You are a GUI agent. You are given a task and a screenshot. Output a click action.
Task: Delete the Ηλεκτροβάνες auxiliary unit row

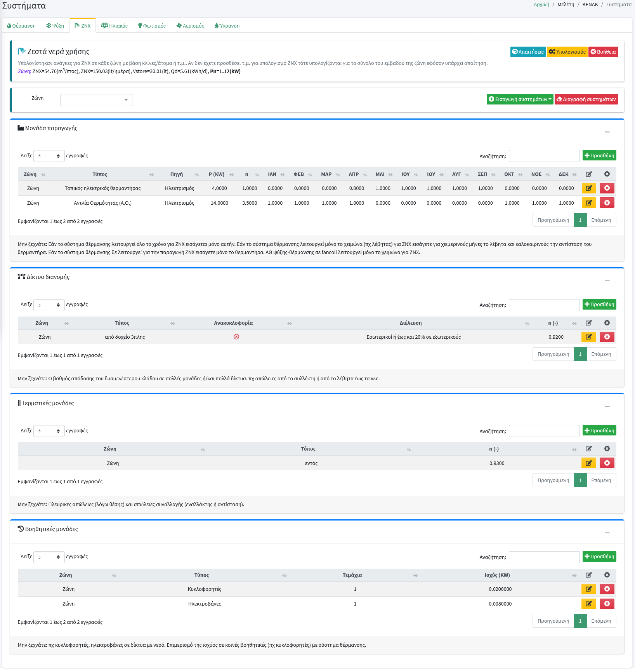coord(607,604)
